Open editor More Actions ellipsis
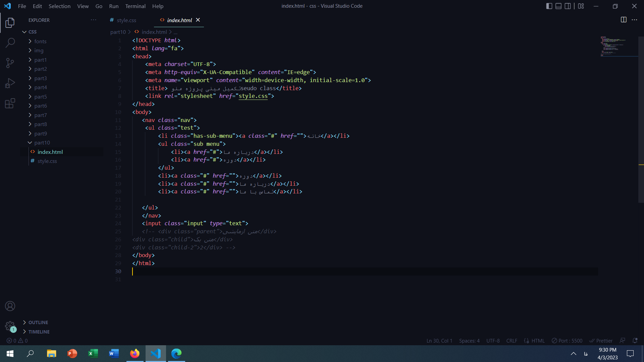 pos(634,20)
